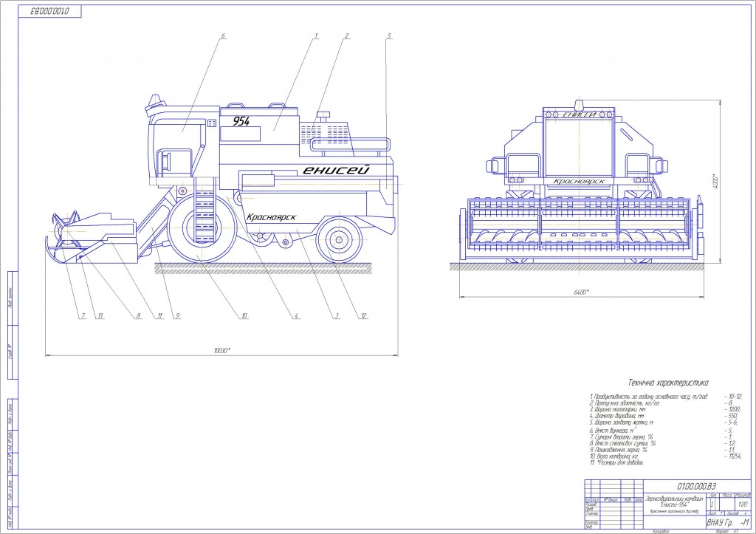756x534 pixels.
Task: Select the "10030*" overall length dimension
Action: 221,351
